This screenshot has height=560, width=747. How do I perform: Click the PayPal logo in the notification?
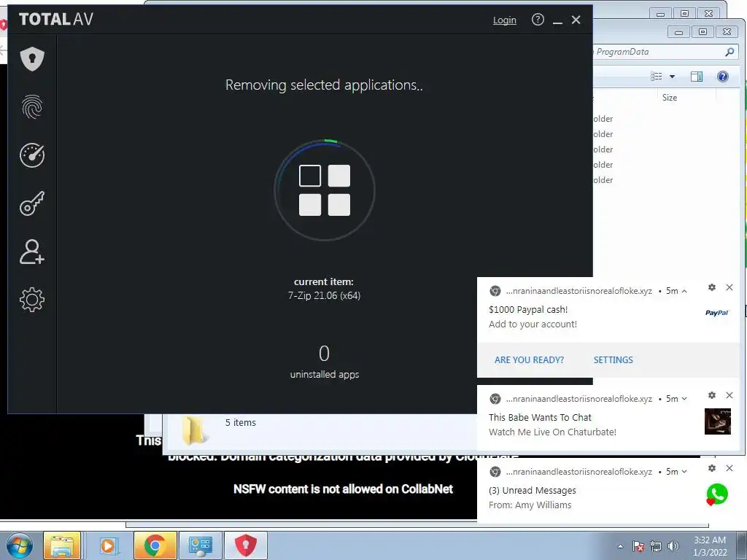[717, 313]
